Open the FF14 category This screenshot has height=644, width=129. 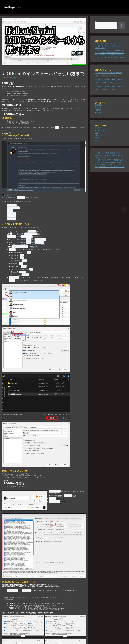point(96,133)
